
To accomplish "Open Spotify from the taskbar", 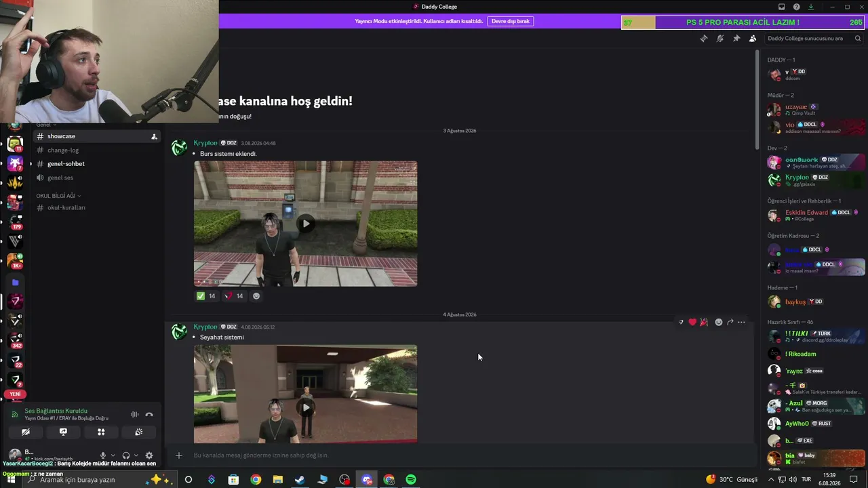I will click(411, 480).
